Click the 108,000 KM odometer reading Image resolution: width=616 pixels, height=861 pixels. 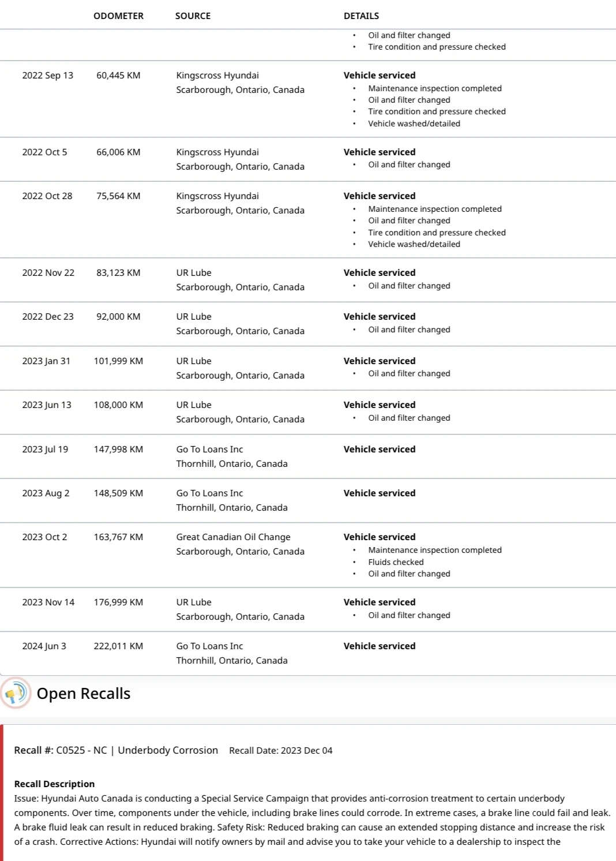point(118,405)
